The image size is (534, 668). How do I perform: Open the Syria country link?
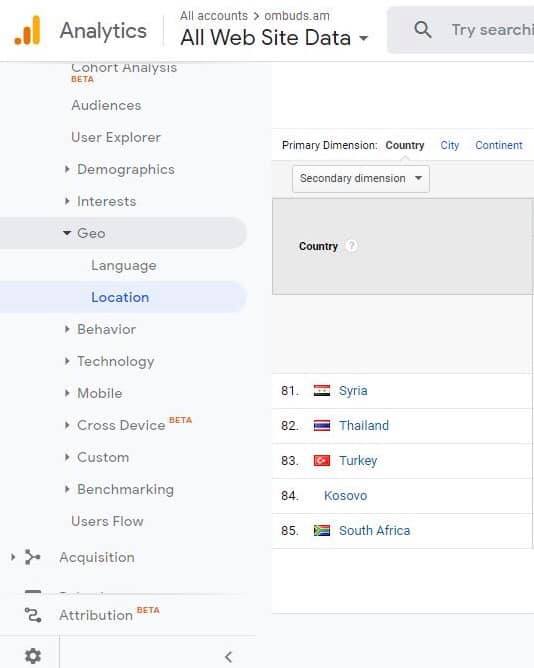tap(353, 391)
